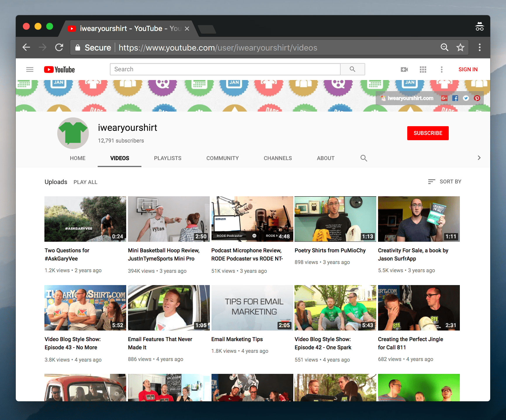Click title Two Questions for #AskGaryVee
506x420 pixels.
tap(67, 254)
